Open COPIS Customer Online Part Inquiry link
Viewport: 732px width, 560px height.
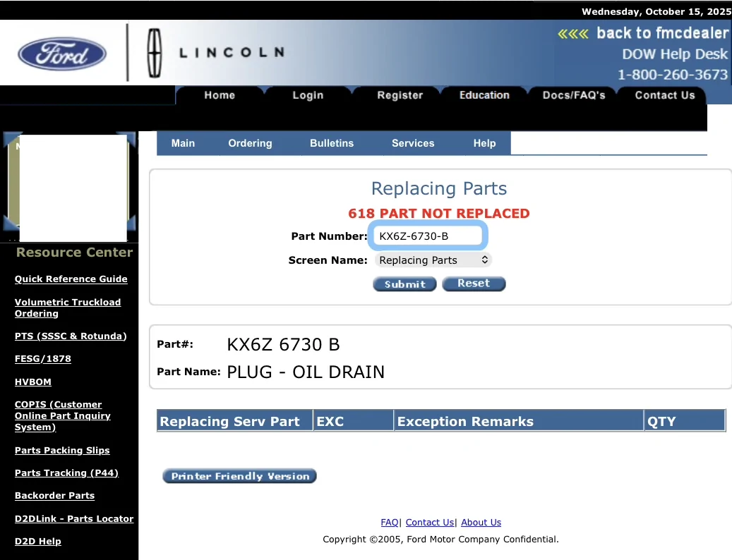[63, 416]
